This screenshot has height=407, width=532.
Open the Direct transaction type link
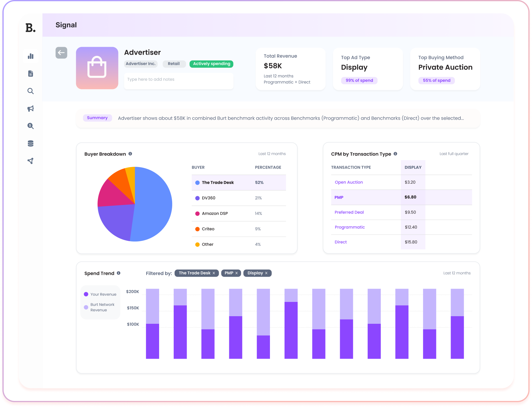tap(341, 242)
